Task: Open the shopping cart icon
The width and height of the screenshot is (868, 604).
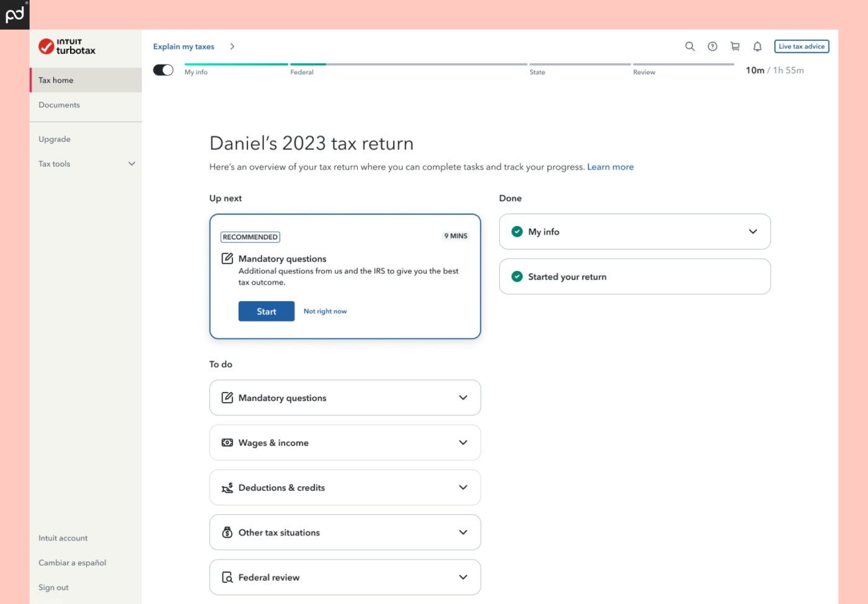Action: tap(735, 46)
